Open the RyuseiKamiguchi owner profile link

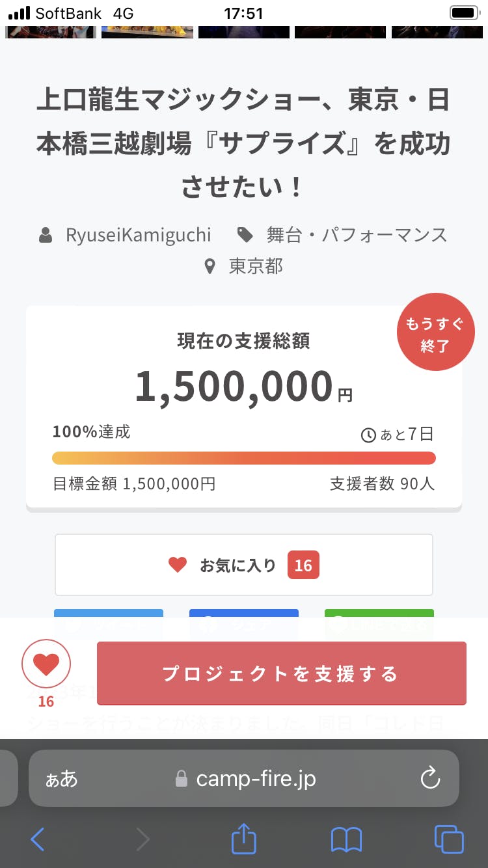click(x=138, y=235)
